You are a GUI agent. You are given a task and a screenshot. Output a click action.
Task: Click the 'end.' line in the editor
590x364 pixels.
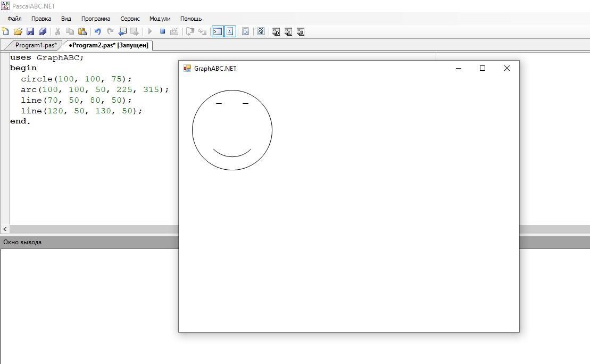(x=20, y=121)
